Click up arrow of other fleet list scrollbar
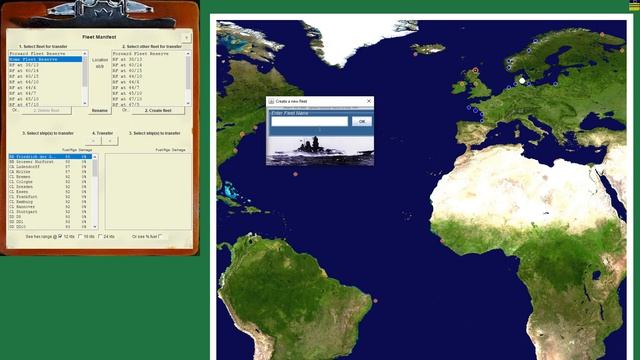The width and height of the screenshot is (640, 360). tap(188, 53)
